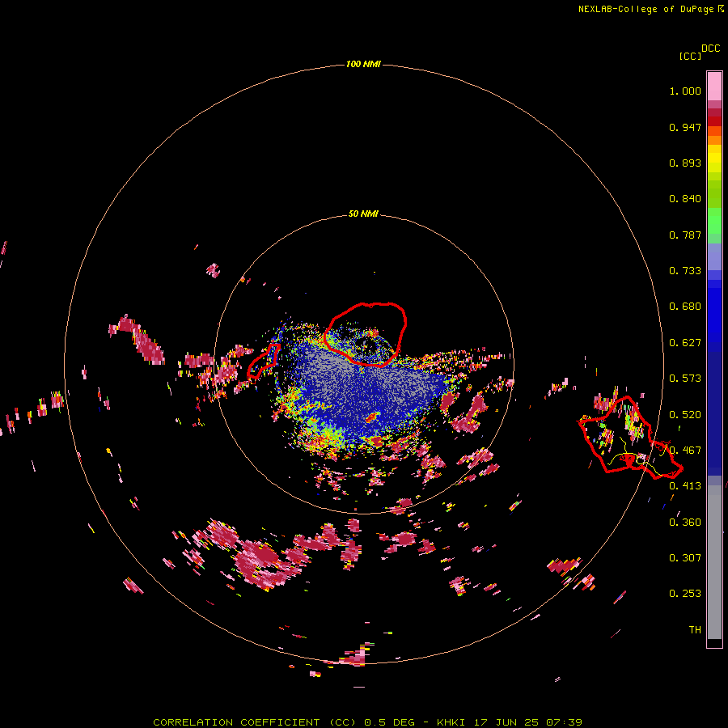Click the Correlation Coefficient caption at the bottom

click(x=367, y=722)
